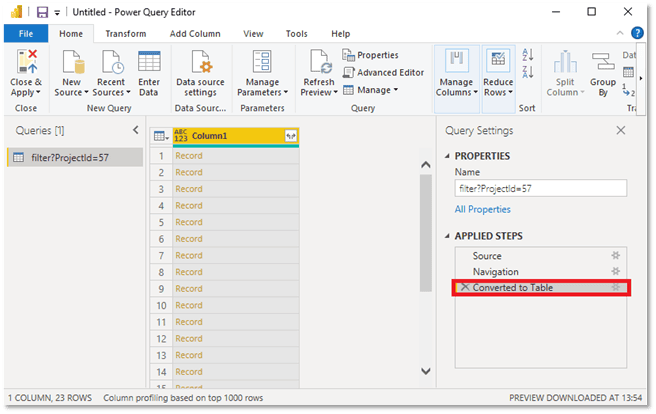The height and width of the screenshot is (414, 656).
Task: Open the gear settings of Navigation step
Action: point(615,271)
